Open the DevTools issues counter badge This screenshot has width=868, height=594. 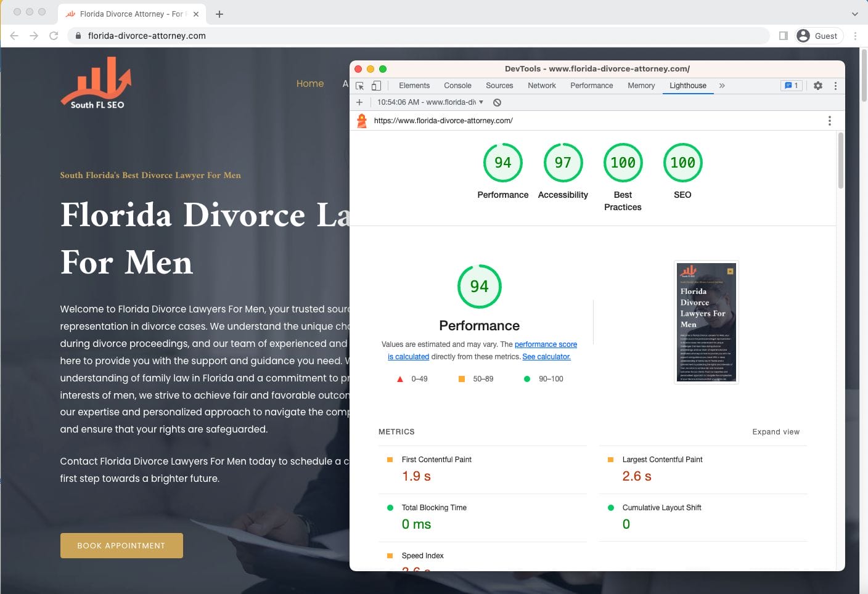pyautogui.click(x=791, y=86)
